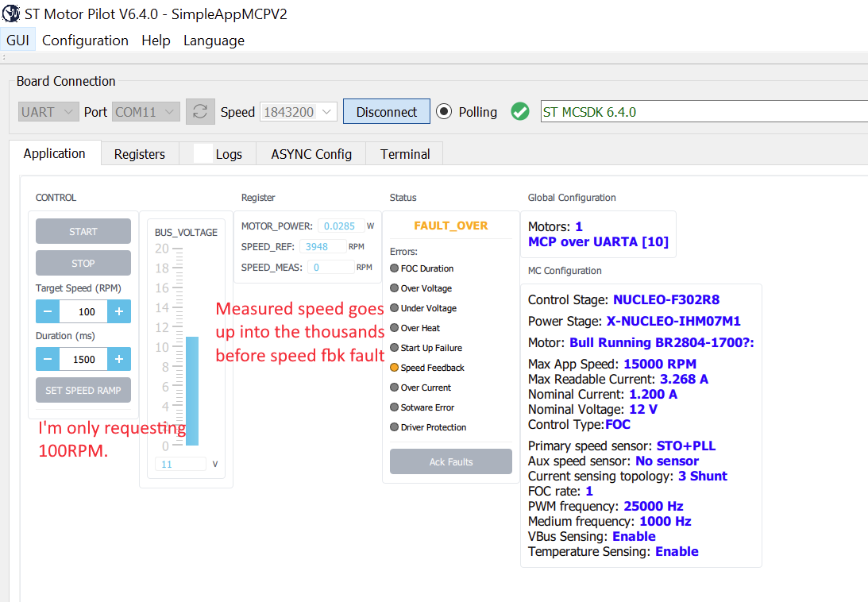Increase Target Speed using the plus stepper
The image size is (868, 602).
(x=119, y=311)
